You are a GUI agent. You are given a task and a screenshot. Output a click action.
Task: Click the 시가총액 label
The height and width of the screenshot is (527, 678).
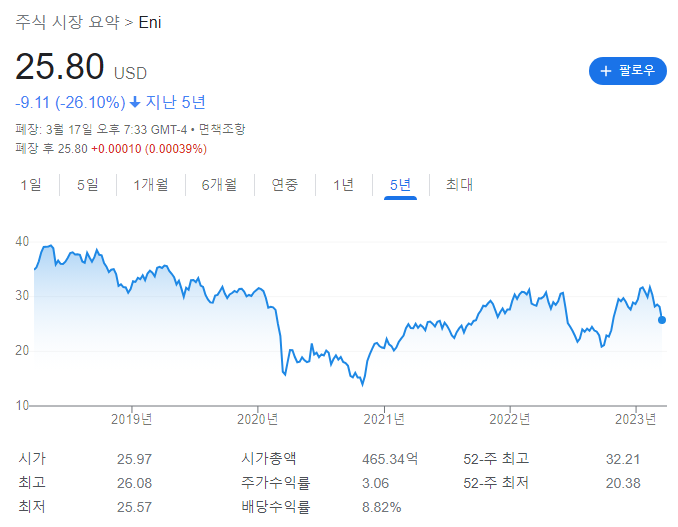point(269,458)
